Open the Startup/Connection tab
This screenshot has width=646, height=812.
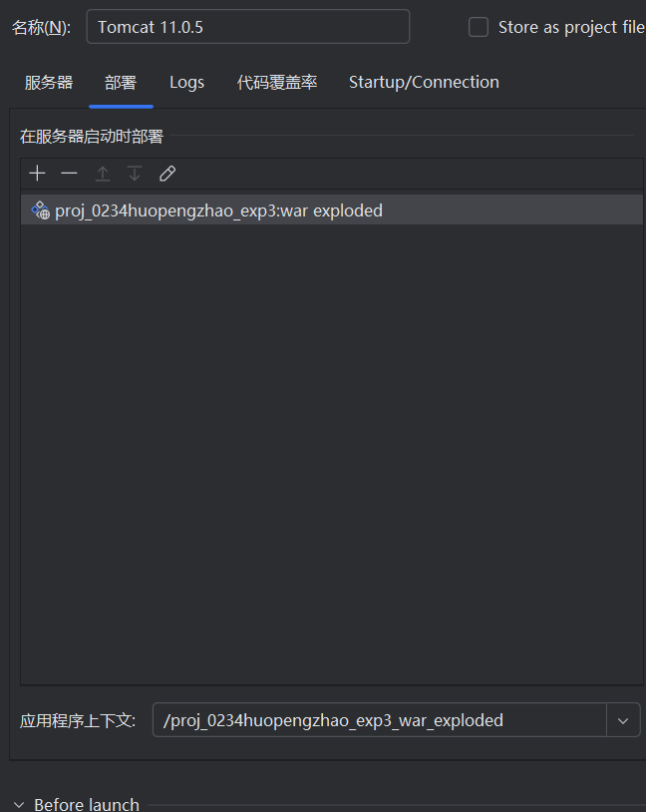tap(424, 83)
